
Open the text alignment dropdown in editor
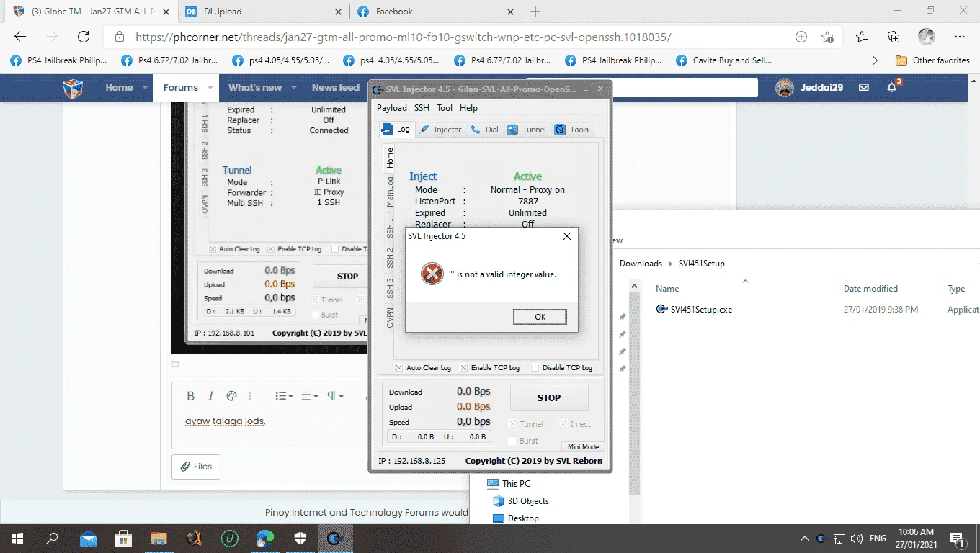point(310,396)
